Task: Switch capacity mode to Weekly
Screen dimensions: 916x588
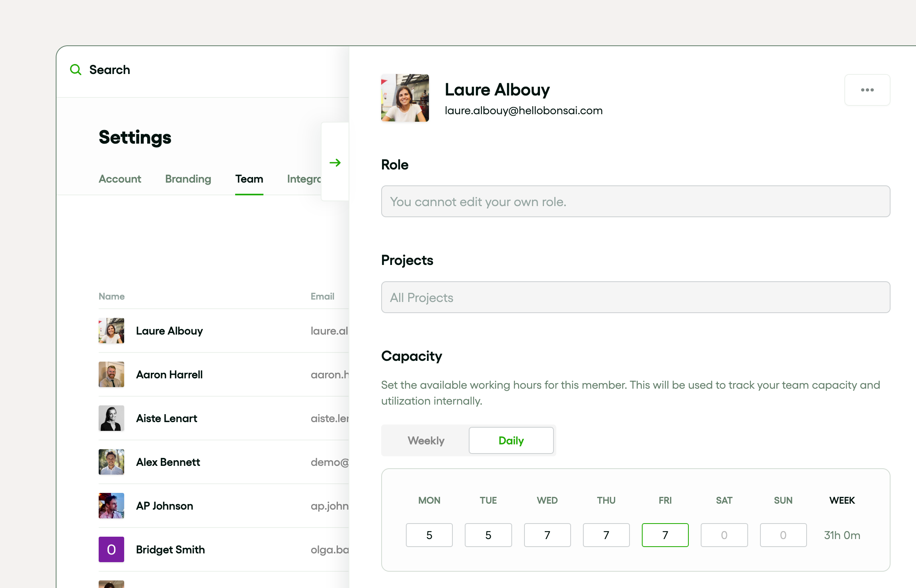Action: (x=426, y=440)
